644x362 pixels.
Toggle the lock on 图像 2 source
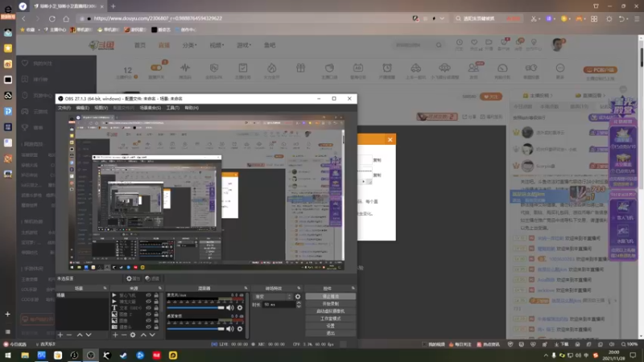156,314
